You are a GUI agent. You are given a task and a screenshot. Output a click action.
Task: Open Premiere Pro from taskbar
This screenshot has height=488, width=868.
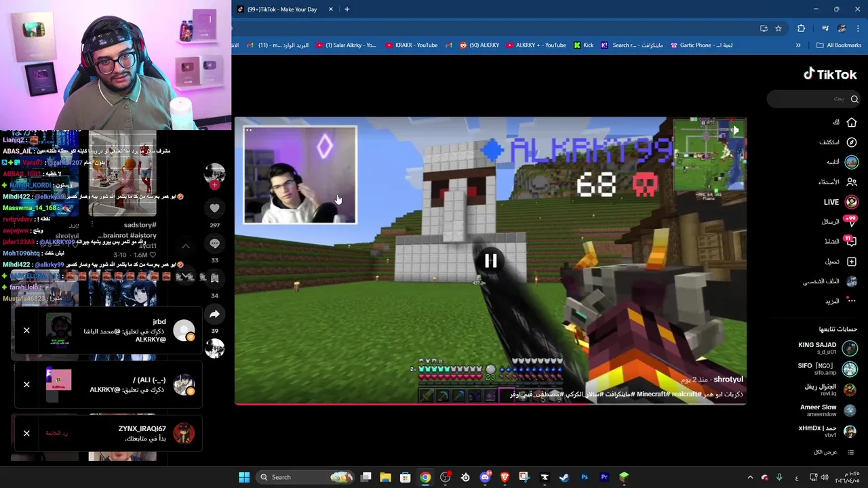[x=604, y=477]
